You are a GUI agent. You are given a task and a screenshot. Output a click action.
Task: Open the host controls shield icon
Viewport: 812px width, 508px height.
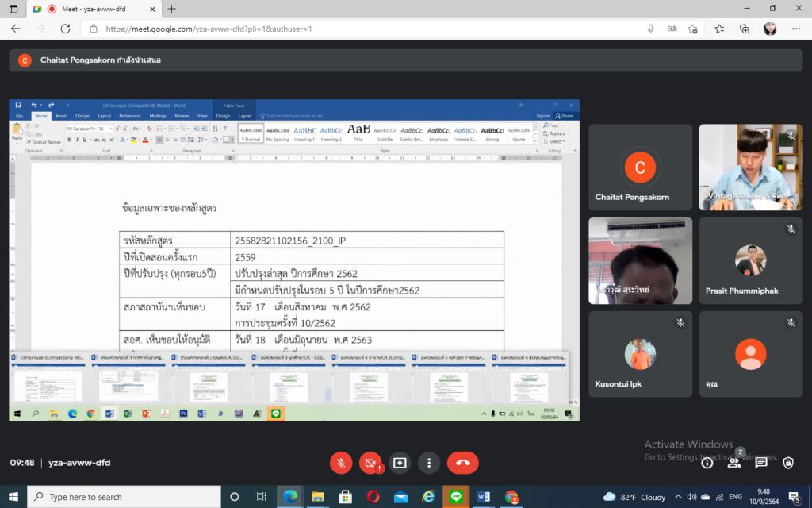788,463
